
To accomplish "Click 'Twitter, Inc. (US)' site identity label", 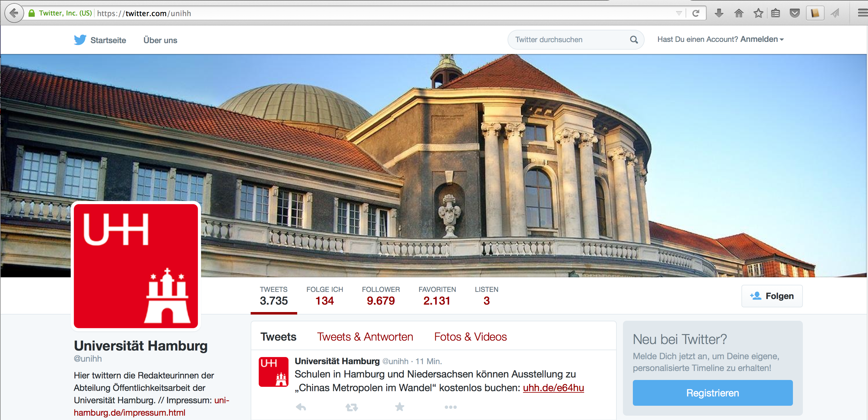I will point(65,13).
